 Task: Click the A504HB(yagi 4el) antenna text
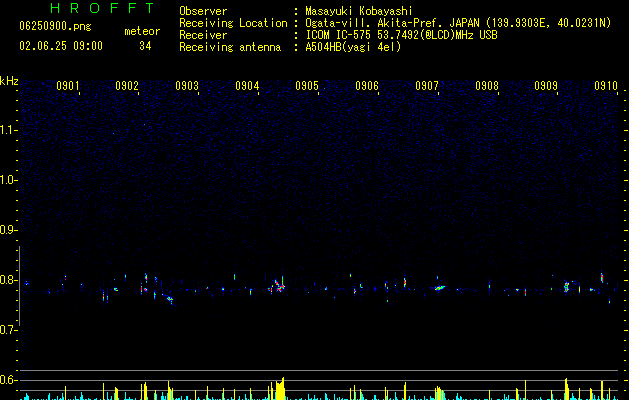point(353,47)
